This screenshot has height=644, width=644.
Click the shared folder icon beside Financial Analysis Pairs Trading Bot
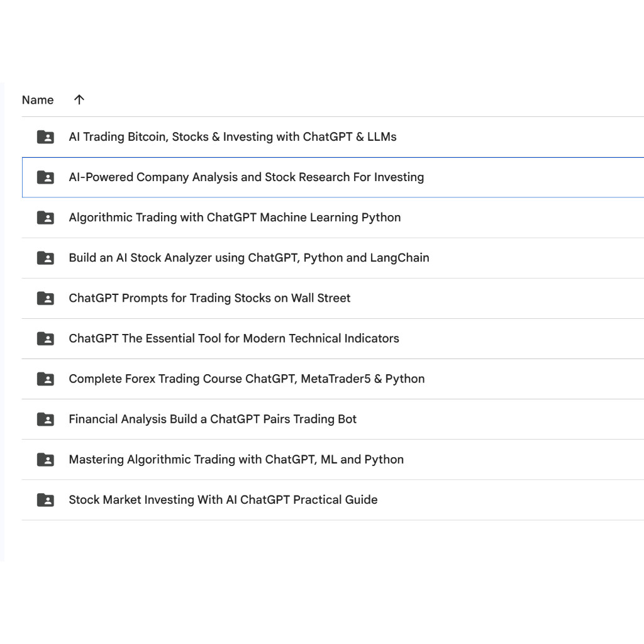[45, 419]
